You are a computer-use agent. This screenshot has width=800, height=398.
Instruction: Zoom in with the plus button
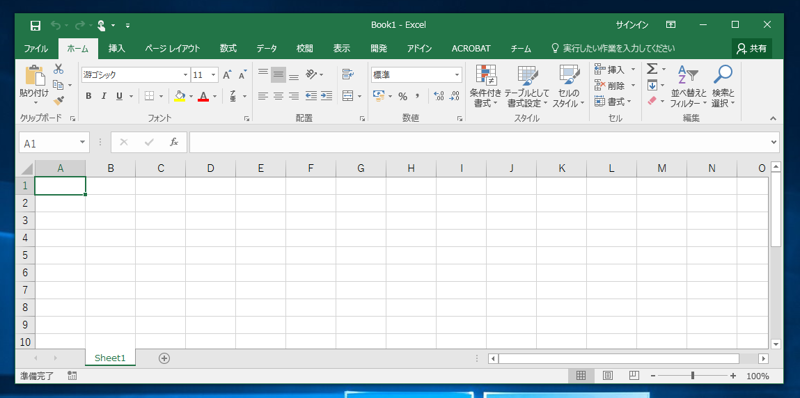click(x=733, y=376)
